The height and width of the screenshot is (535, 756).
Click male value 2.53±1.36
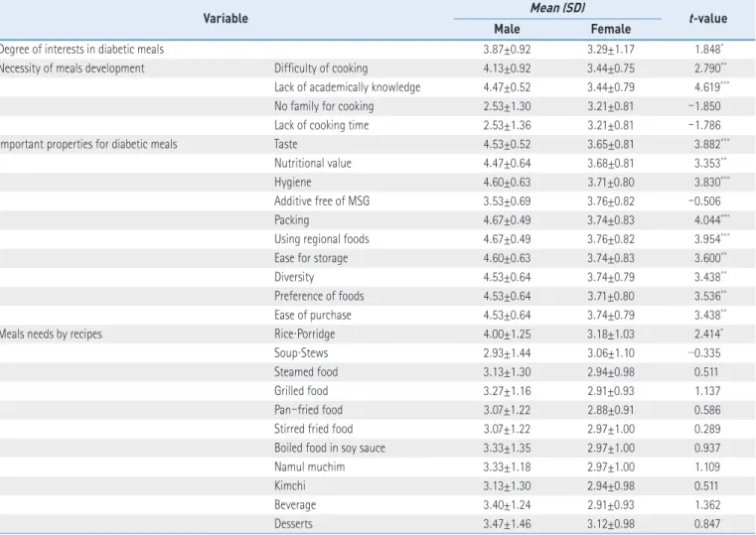pos(507,125)
